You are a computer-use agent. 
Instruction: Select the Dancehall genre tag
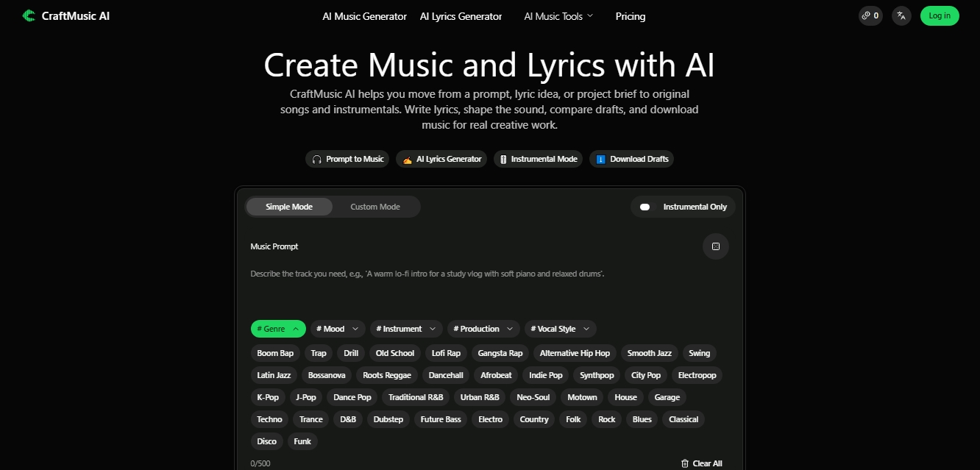pos(446,375)
